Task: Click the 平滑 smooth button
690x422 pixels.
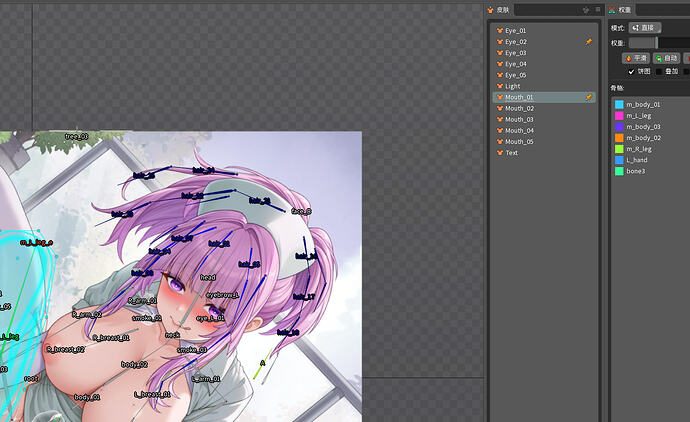Action: (x=636, y=58)
